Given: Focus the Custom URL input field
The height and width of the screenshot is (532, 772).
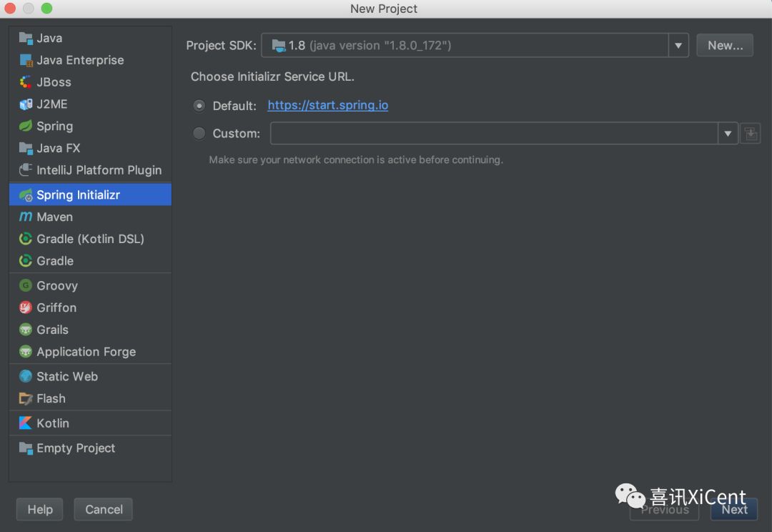Looking at the screenshot, I should coord(494,134).
